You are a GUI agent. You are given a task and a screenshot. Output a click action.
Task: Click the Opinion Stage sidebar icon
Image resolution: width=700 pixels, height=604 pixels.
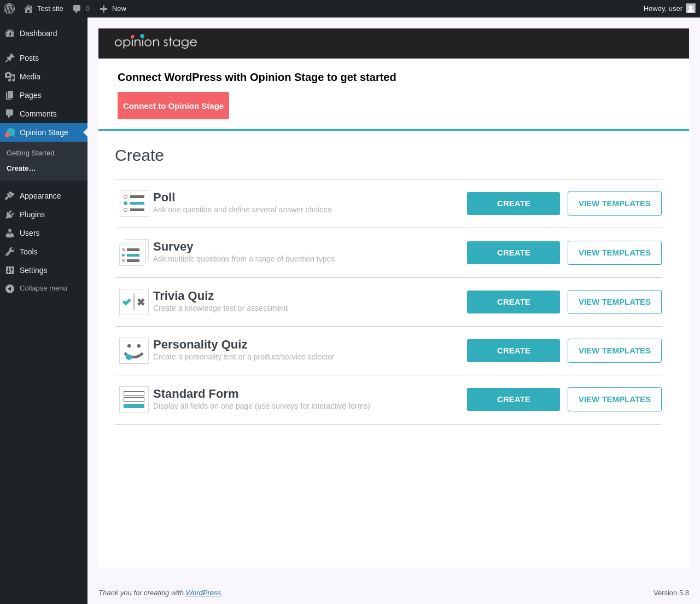(x=10, y=132)
